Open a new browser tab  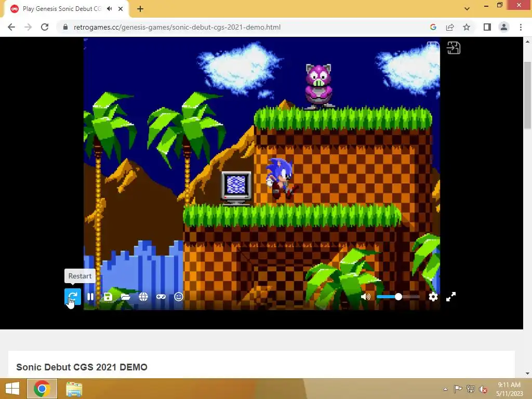(140, 9)
